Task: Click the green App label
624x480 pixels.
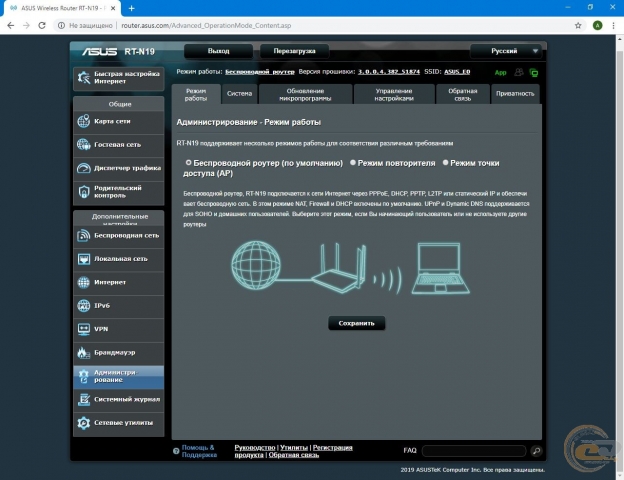Action: (501, 72)
